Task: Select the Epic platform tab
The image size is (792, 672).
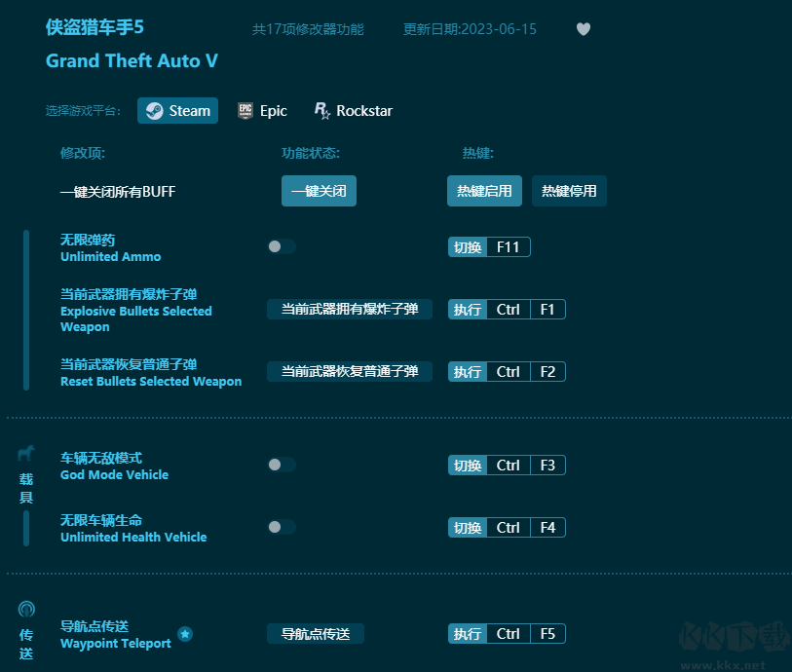Action: point(263,111)
